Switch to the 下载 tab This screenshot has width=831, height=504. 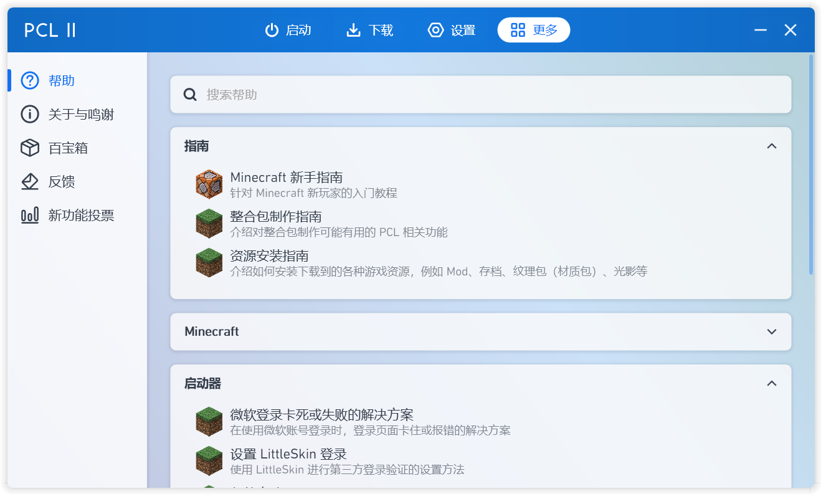370,30
